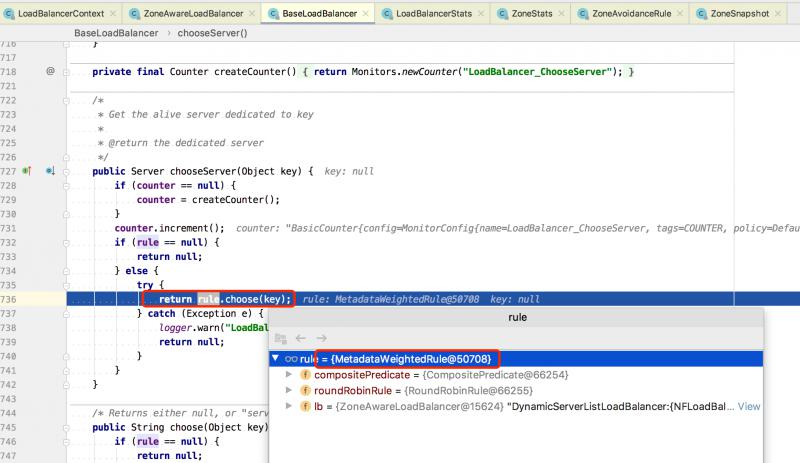Click the 'rule' popup title bar
Screen dimensions: 800x463
[516, 317]
